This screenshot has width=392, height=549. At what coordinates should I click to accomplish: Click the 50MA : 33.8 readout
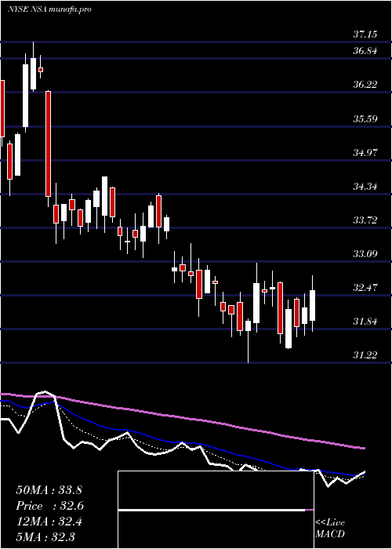49,490
